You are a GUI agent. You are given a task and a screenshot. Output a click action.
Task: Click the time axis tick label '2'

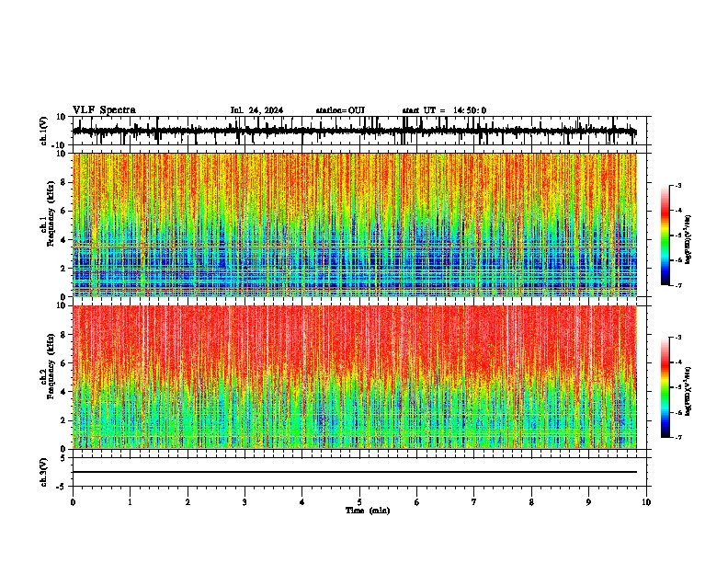point(188,502)
